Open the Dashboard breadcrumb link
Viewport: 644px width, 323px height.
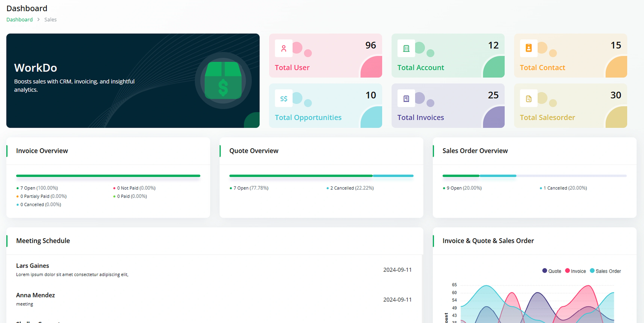click(19, 19)
